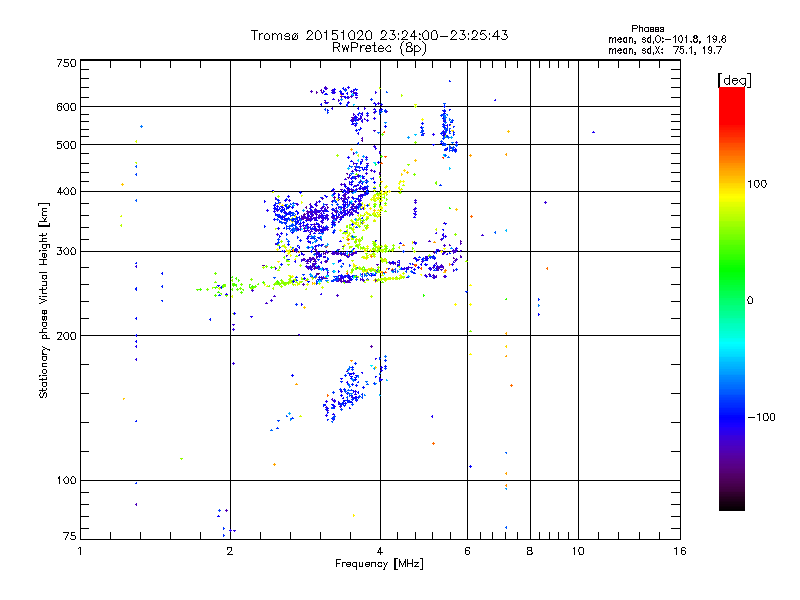Click the '16' x-axis tick label

pos(680,552)
